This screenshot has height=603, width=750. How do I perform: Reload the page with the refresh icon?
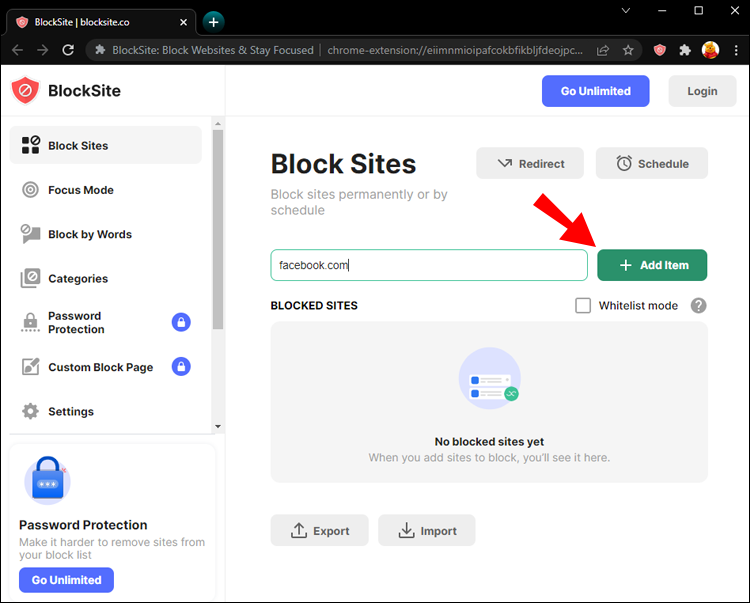tap(68, 50)
